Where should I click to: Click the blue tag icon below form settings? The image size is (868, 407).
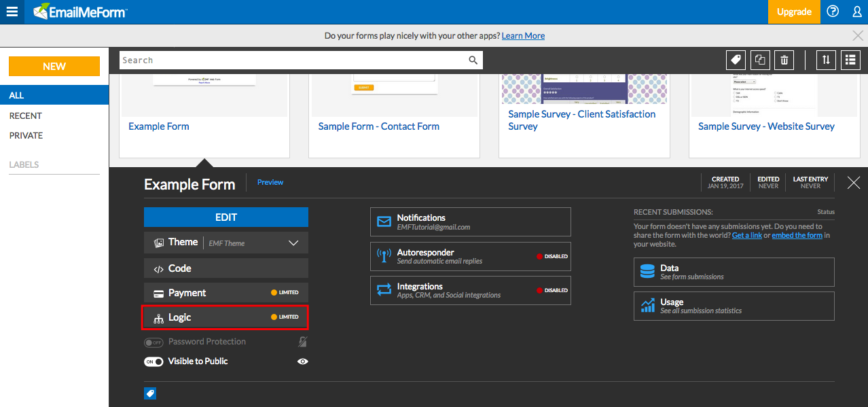150,393
